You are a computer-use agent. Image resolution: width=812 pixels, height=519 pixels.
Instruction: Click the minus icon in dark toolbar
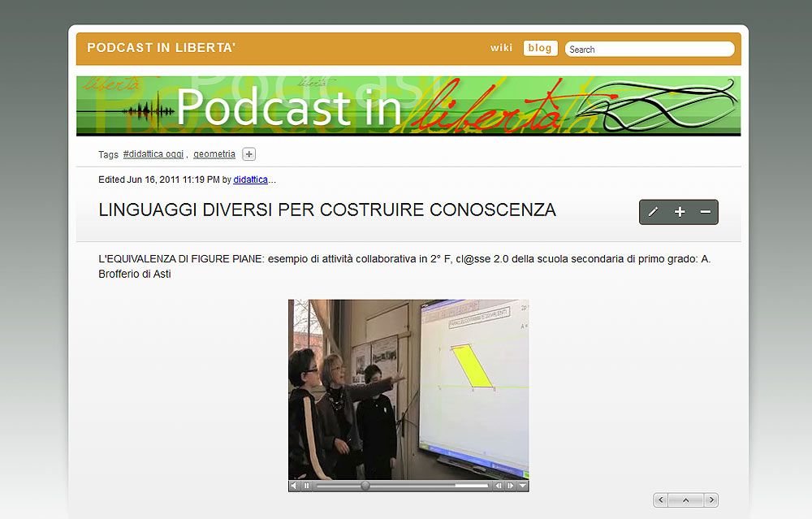pyautogui.click(x=706, y=212)
